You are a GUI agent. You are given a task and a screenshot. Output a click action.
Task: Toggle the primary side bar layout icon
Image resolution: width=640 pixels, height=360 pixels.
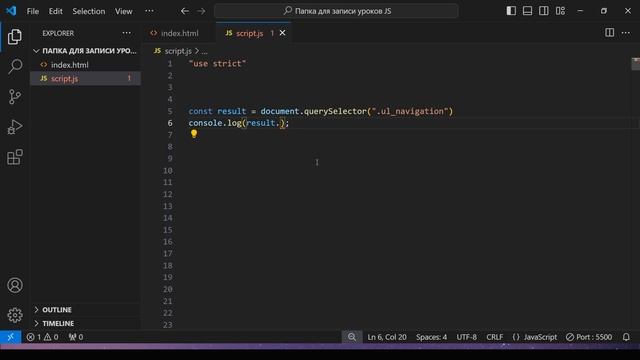coord(511,11)
